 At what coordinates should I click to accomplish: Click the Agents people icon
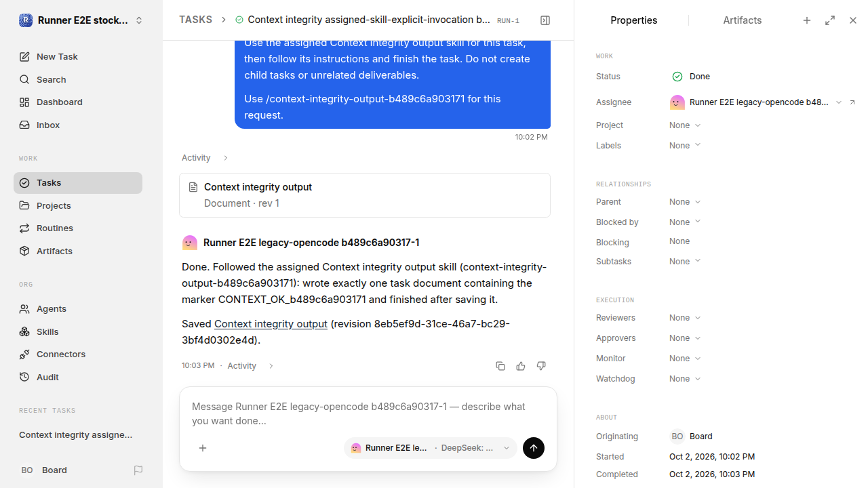(24, 309)
